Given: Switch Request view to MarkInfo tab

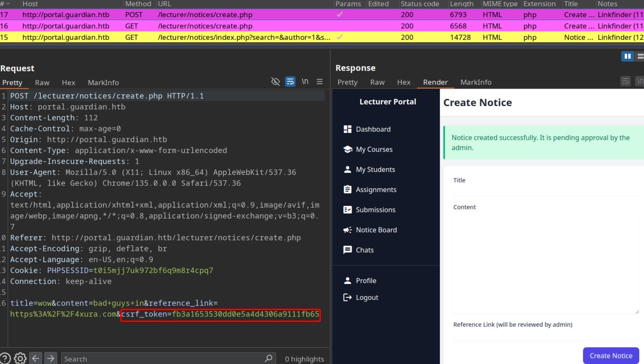Looking at the screenshot, I should 103,82.
